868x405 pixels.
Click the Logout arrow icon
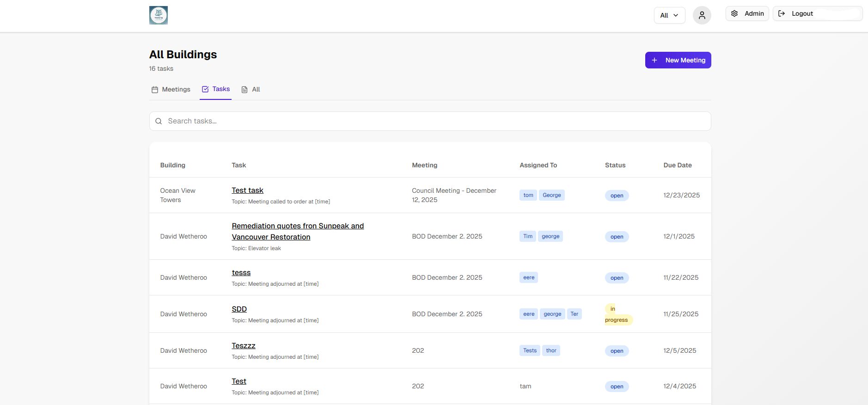[782, 13]
